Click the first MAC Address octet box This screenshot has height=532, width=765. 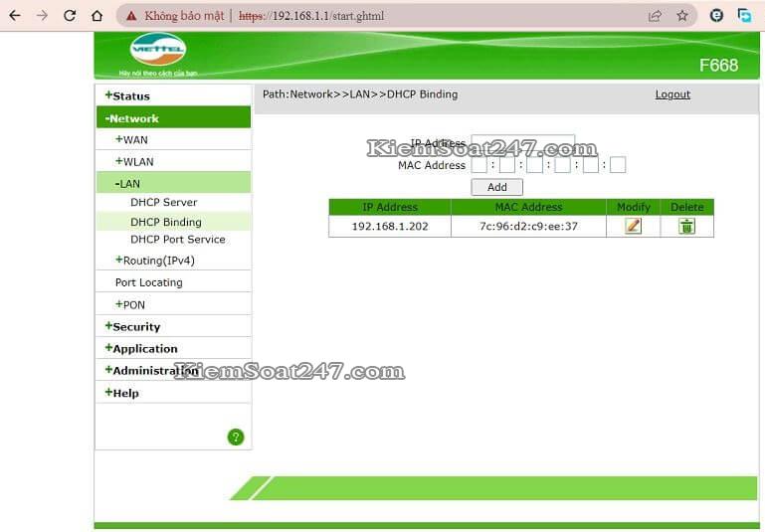[x=478, y=165]
